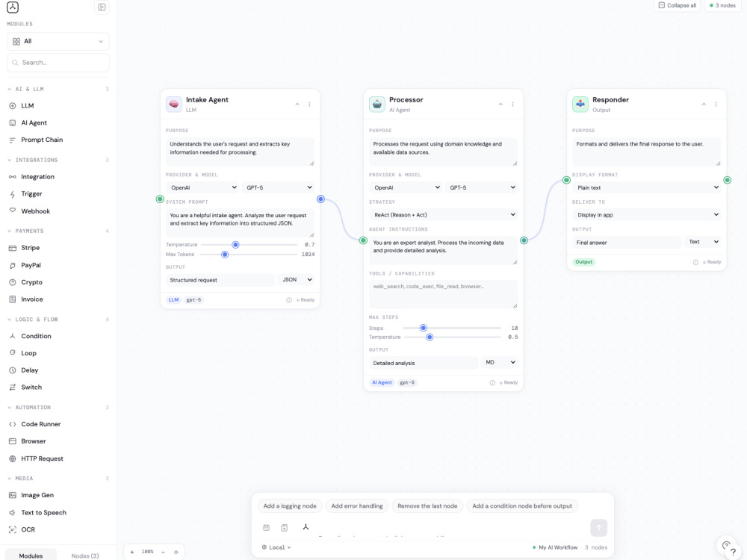747x560 pixels.
Task: Zoom in with the plus icon
Action: click(132, 552)
